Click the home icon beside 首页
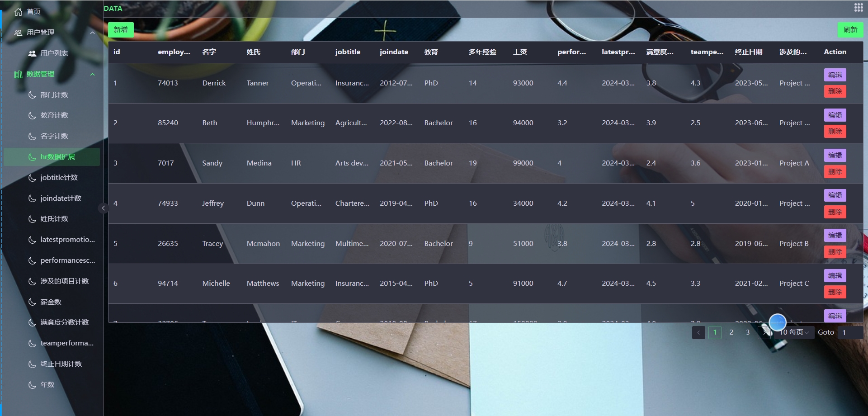This screenshot has width=868, height=416. [18, 12]
